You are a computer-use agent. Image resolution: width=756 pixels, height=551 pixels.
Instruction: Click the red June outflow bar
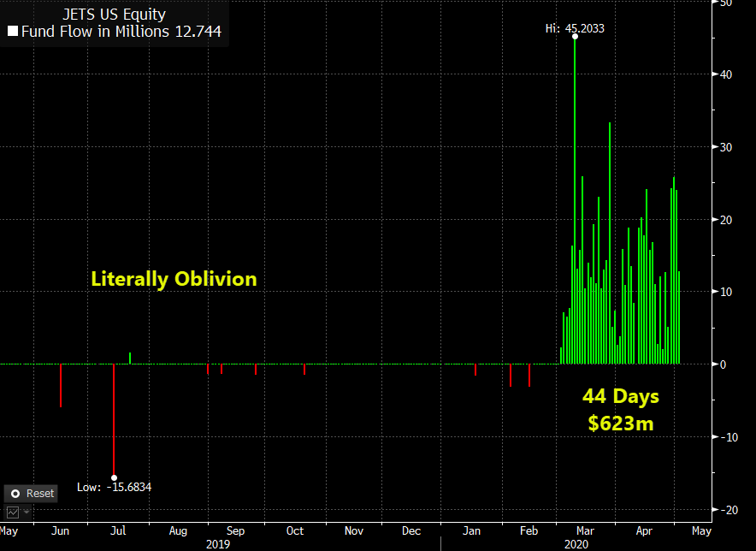(x=61, y=386)
